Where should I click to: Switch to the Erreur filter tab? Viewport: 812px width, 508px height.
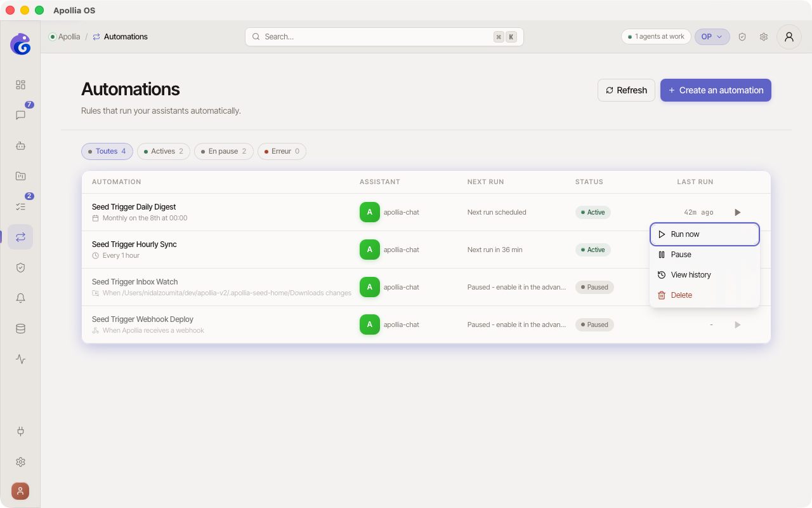(282, 151)
